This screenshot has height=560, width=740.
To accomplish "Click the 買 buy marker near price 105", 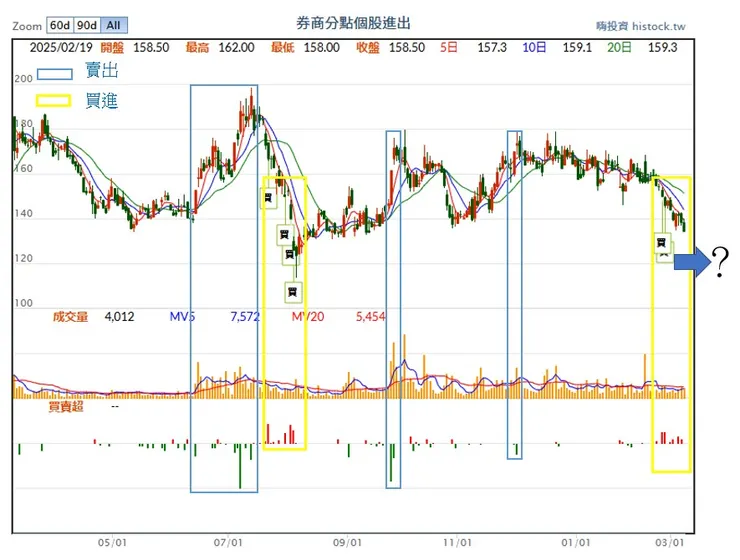I will (x=293, y=292).
